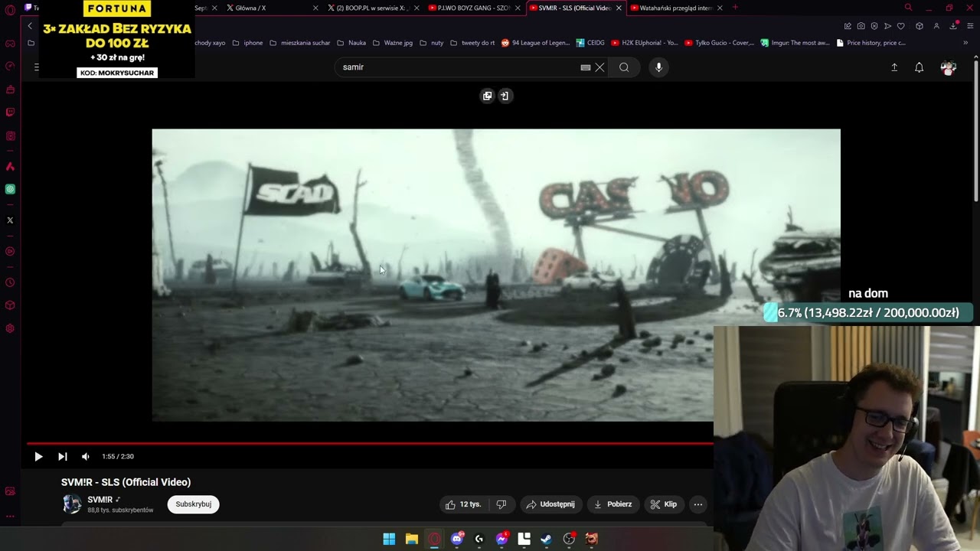Close the Główna / X tab

pos(315,8)
